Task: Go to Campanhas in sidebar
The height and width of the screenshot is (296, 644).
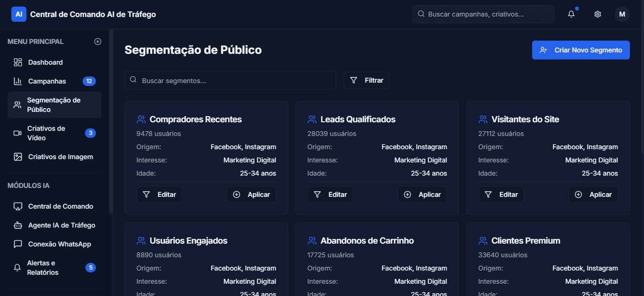Action: (x=54, y=81)
